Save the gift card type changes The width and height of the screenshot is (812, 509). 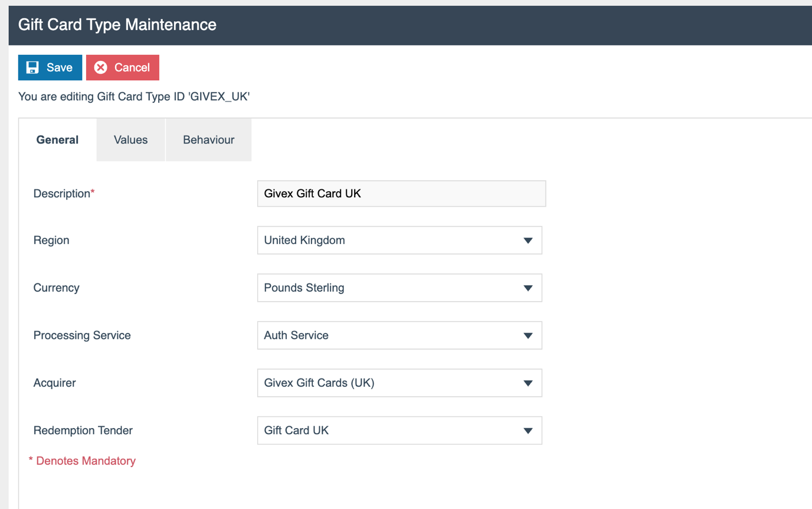(50, 67)
